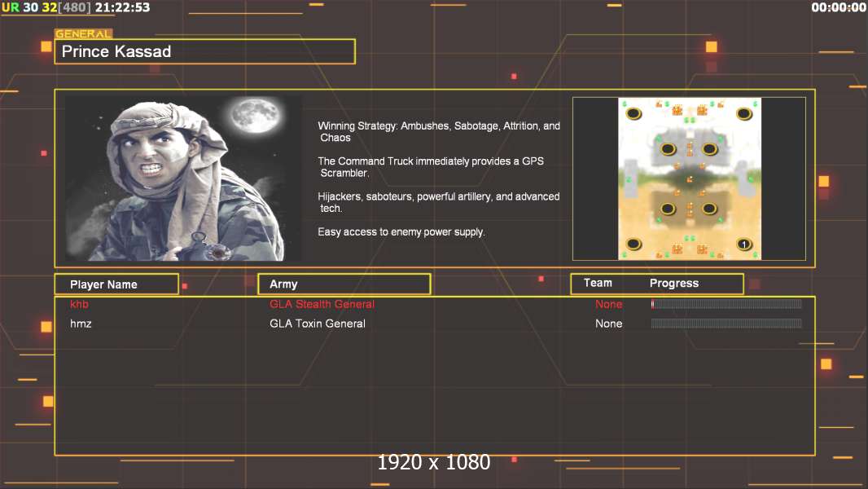Click GLA Stealth General army entry
This screenshot has width=868, height=489.
click(322, 304)
